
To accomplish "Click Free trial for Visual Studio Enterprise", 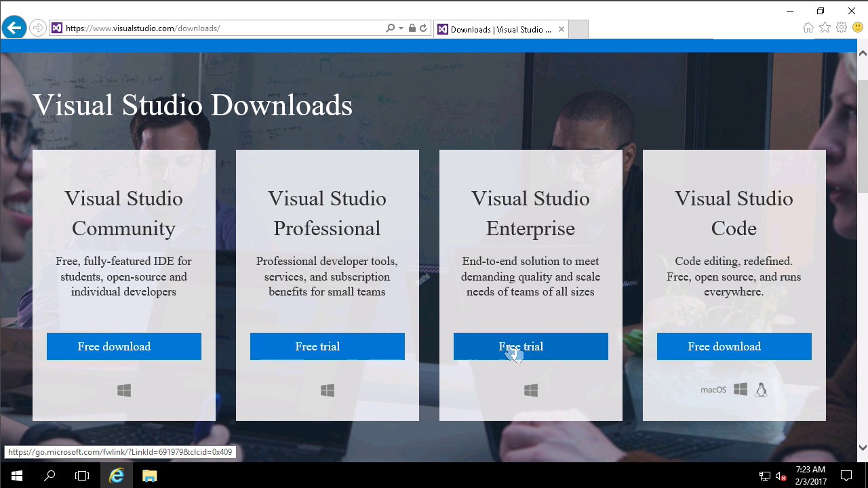I will coord(531,346).
